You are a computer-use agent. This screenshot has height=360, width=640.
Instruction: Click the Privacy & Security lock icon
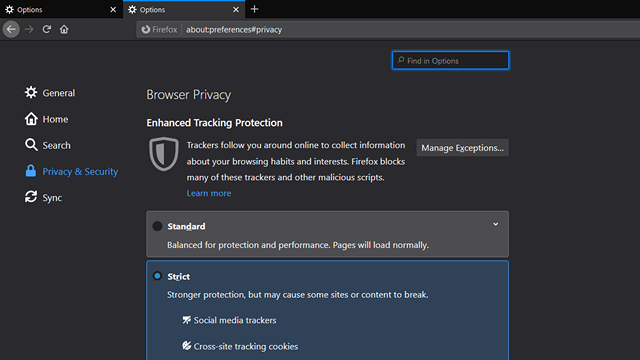coord(31,171)
